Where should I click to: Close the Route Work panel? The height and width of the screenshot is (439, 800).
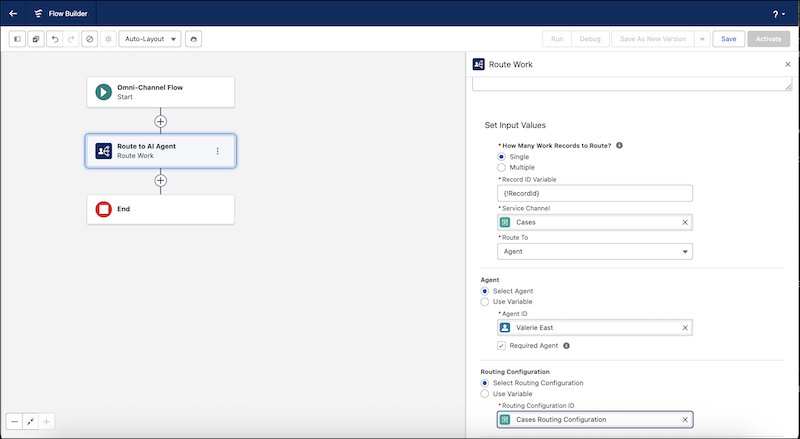pos(788,64)
